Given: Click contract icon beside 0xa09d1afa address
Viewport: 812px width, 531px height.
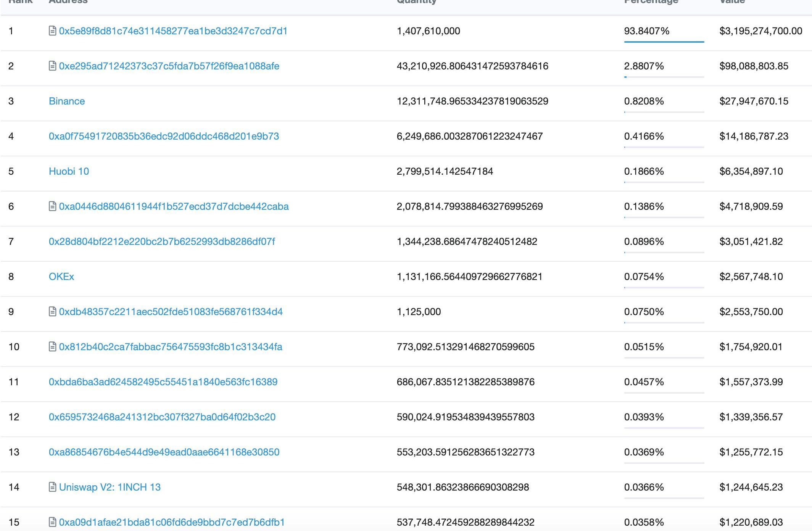Looking at the screenshot, I should 53,522.
